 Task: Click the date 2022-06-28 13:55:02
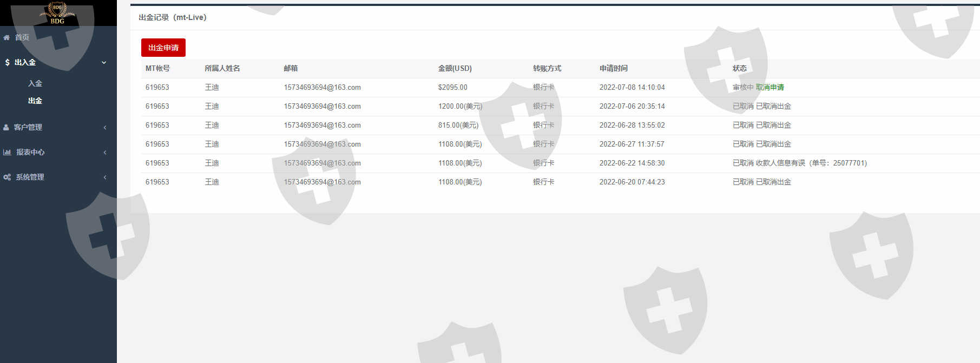click(x=632, y=125)
